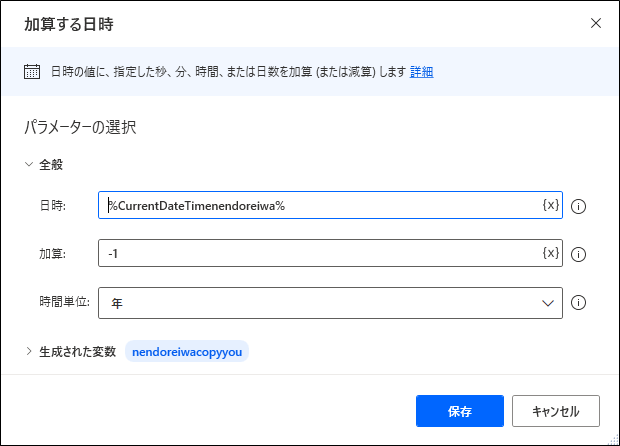
Task: Close the 加算する日時 dialog
Action: [595, 23]
